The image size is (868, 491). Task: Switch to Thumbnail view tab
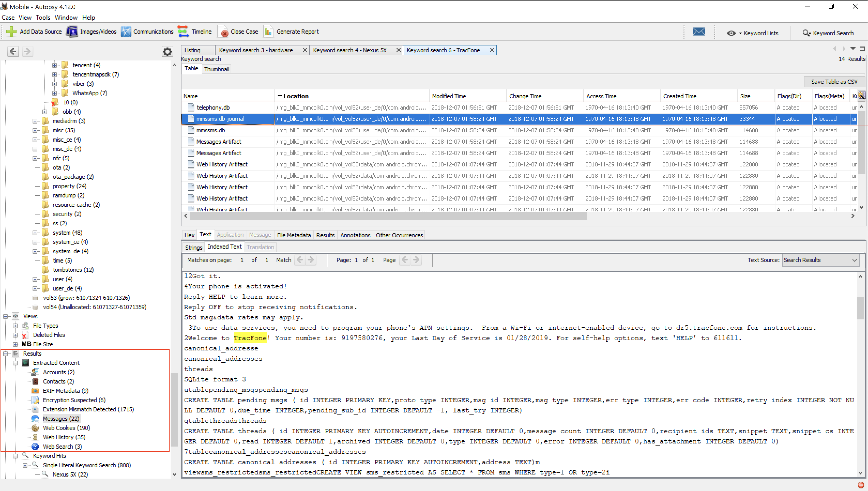[217, 69]
